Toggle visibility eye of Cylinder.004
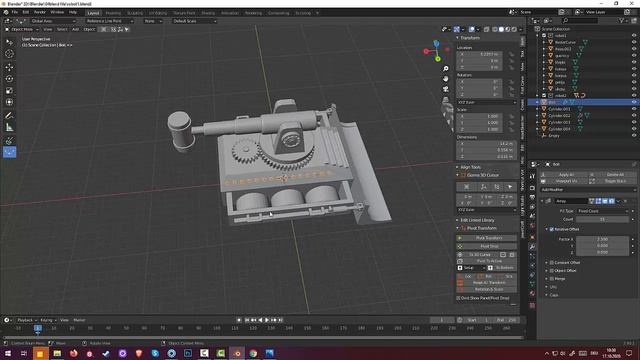Viewport: 640px width, 360px height. (634, 129)
